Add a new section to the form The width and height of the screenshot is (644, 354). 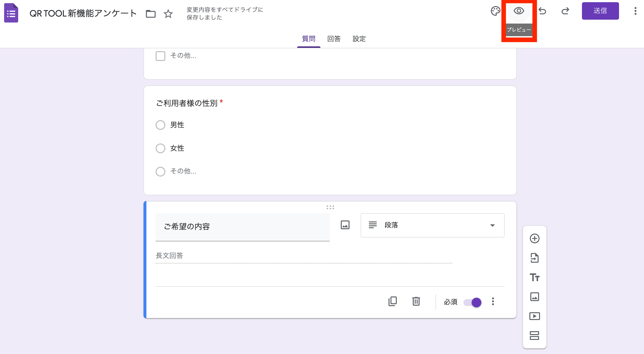click(535, 336)
